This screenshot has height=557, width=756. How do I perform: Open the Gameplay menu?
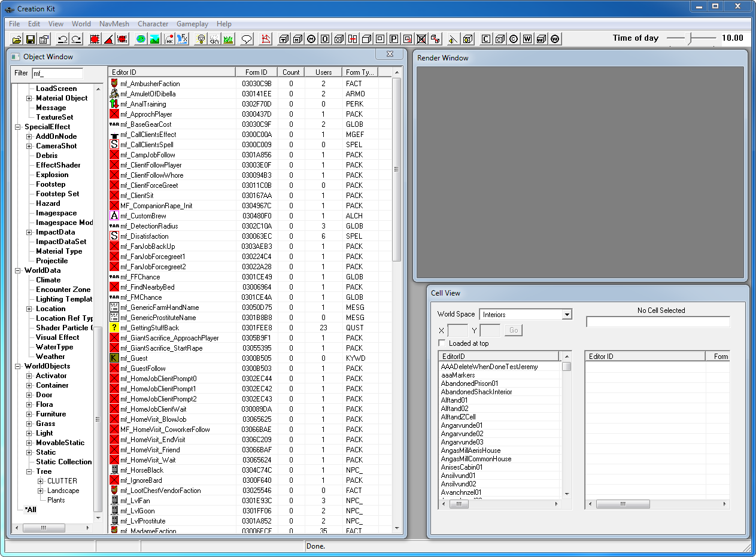192,24
